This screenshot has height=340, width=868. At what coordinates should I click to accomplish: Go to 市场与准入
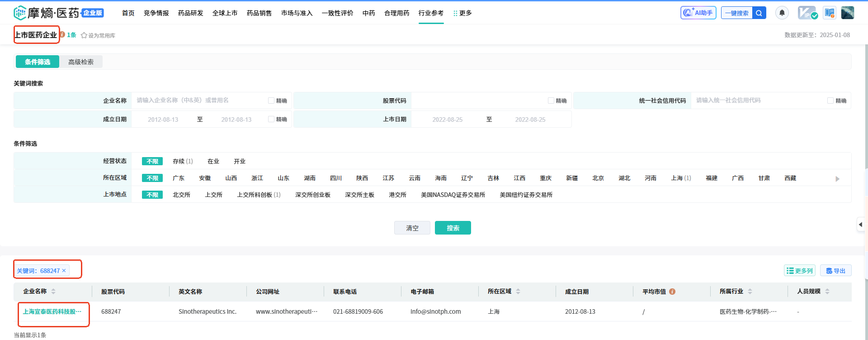coord(297,13)
